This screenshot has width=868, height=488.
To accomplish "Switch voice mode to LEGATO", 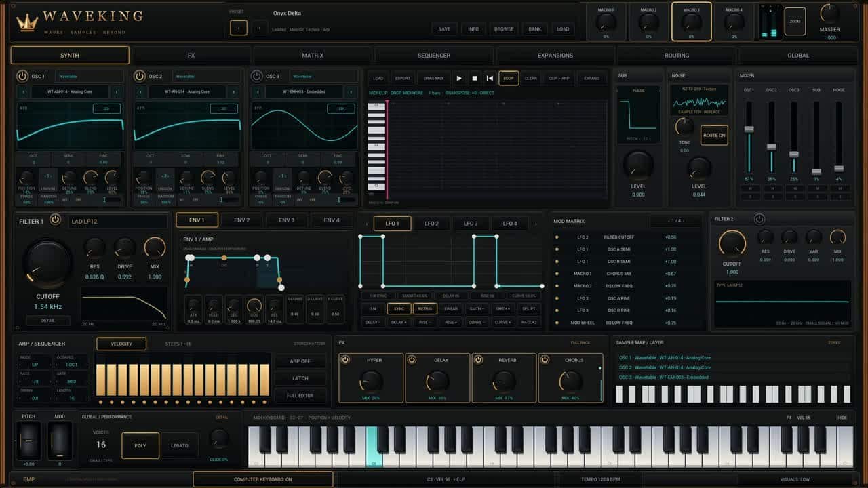I will (x=180, y=445).
